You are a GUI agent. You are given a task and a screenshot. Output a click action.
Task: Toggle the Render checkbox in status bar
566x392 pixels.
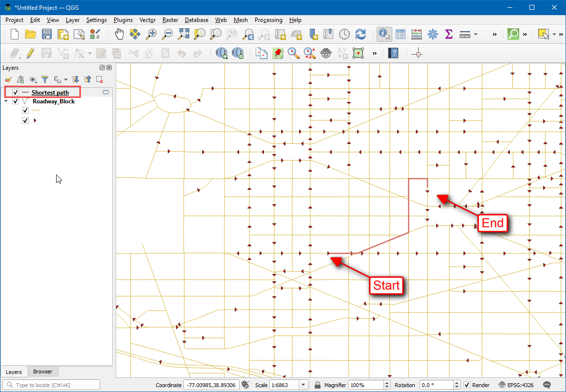(467, 385)
